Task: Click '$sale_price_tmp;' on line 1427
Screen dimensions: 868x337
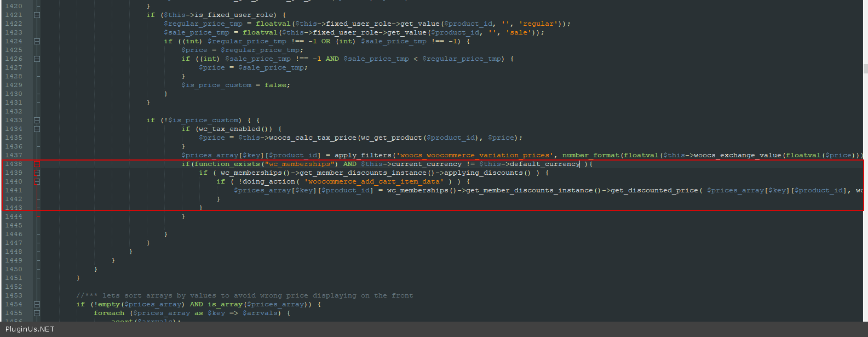Action: 273,67
